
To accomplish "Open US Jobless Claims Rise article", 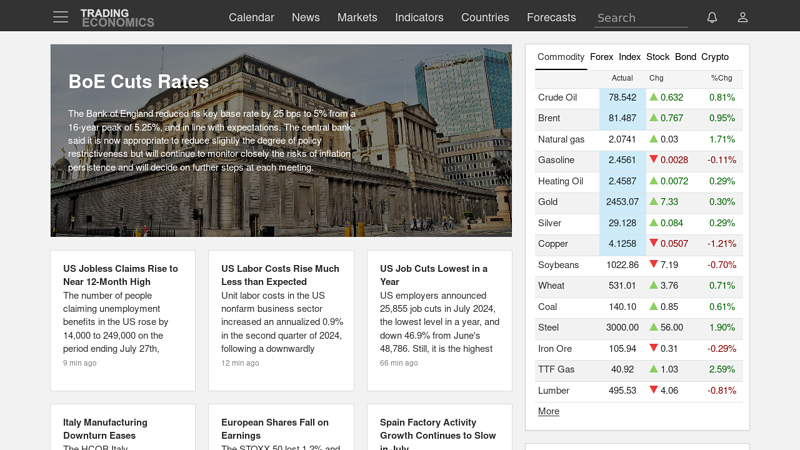I will [120, 275].
